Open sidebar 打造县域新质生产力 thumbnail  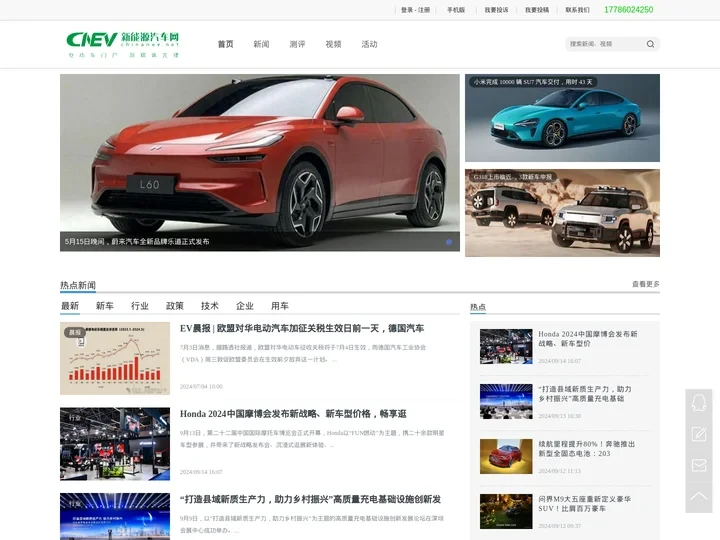tap(506, 401)
